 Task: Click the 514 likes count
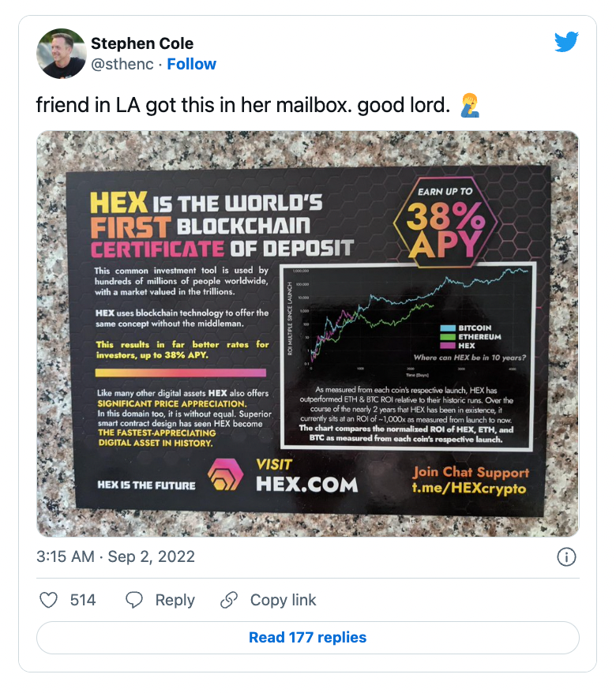83,600
